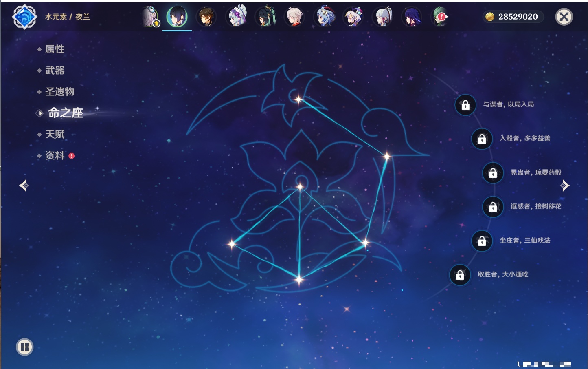Click the lock icon beside 与谋者, 以局入局

coord(465,105)
